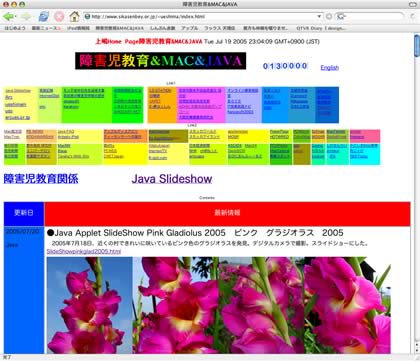Toggle the toolbar with the title bar pill button
The image size is (420, 361).
(412, 4)
